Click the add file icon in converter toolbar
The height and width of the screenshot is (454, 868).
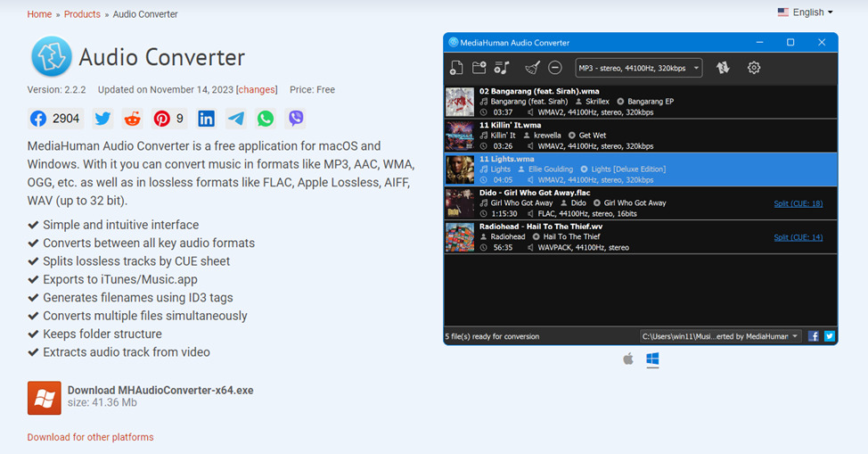pos(456,68)
